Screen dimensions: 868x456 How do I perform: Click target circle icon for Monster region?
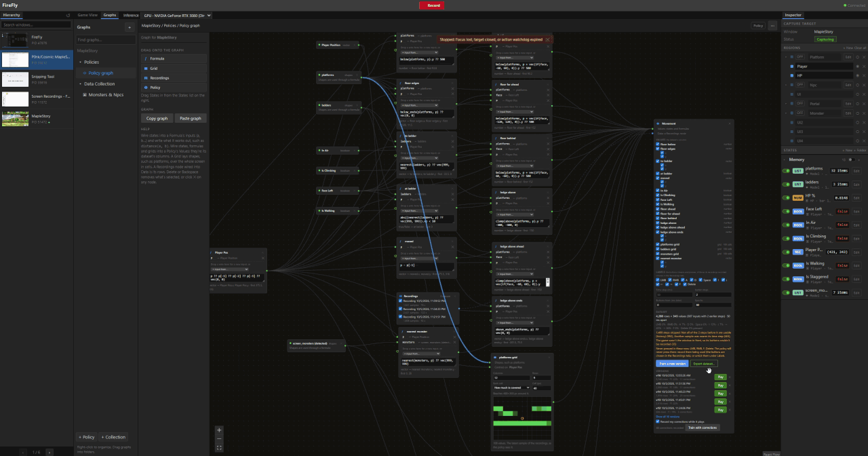[857, 113]
